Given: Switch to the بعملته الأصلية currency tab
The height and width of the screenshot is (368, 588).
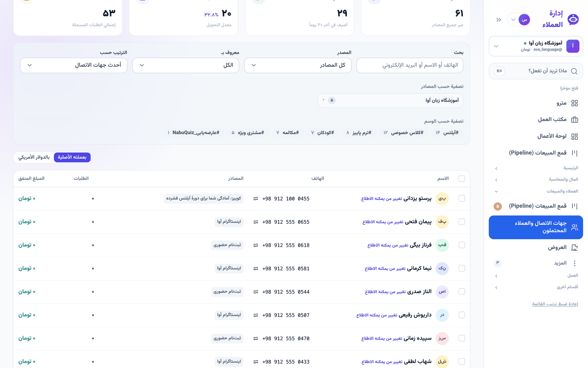Looking at the screenshot, I should coord(72,157).
